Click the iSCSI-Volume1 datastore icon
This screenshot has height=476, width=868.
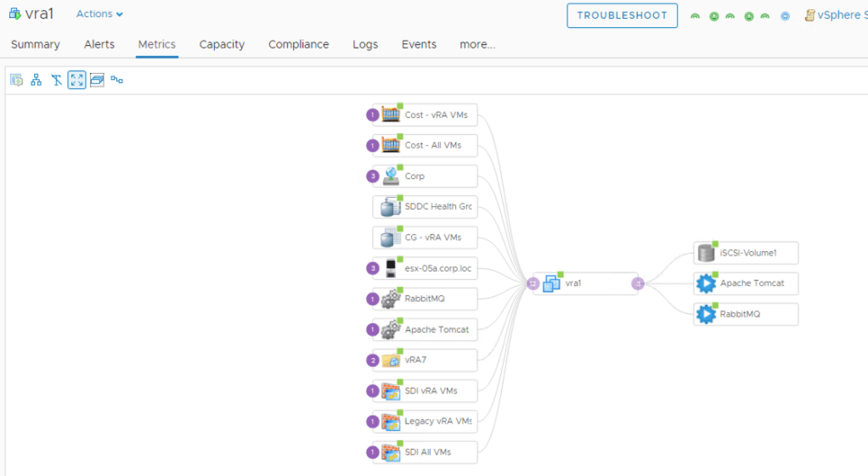pyautogui.click(x=706, y=253)
